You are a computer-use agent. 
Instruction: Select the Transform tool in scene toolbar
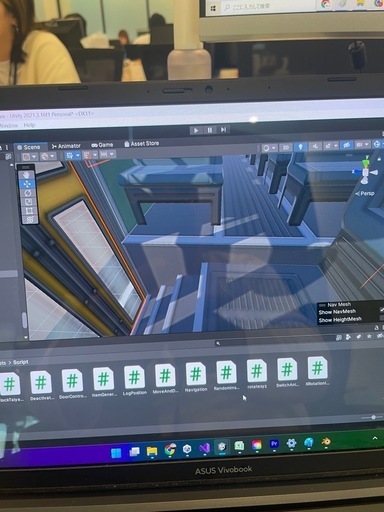(x=29, y=220)
